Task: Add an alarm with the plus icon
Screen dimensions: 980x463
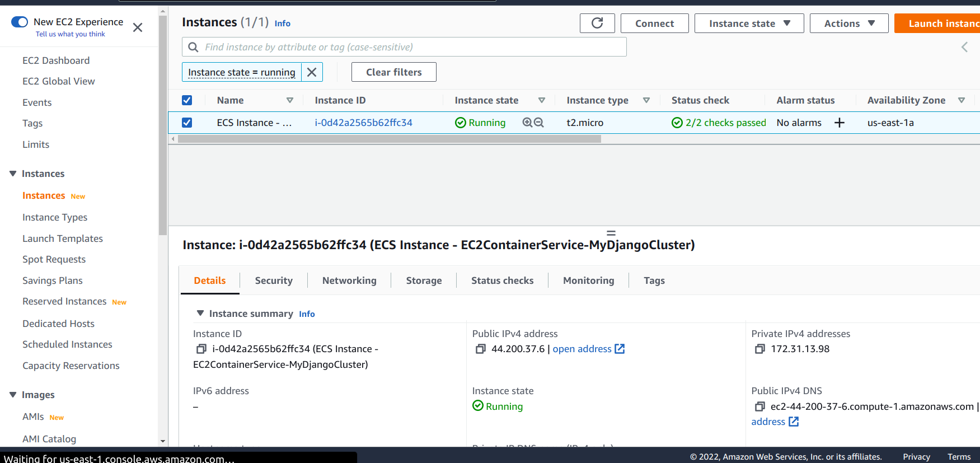Action: click(x=839, y=123)
